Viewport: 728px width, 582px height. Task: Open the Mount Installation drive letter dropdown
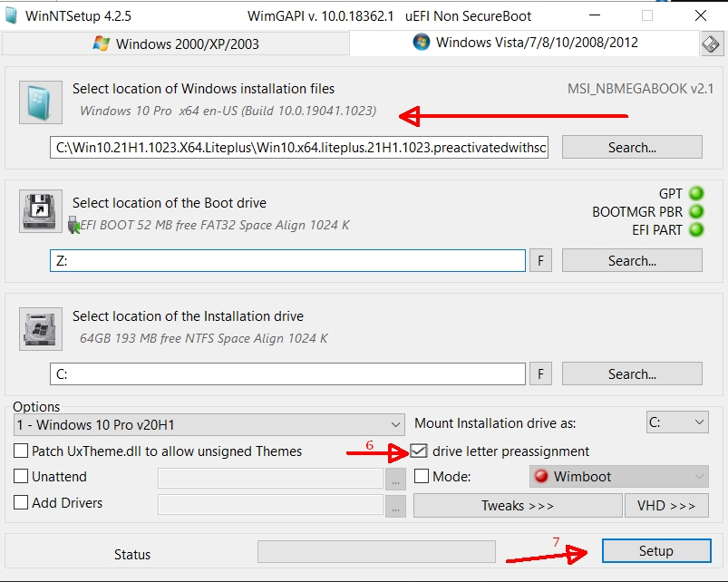677,422
